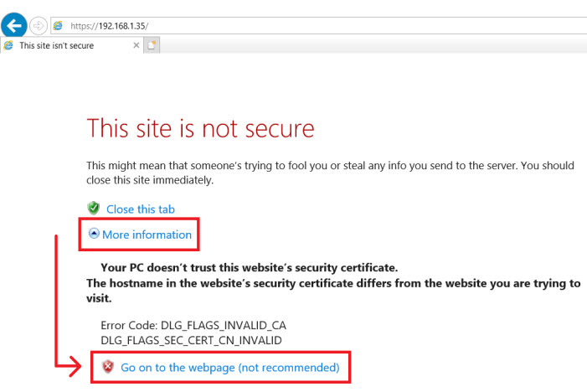Click the DLG_FLAGS_SEC_CERT_CN_INVALID error text
The width and height of the screenshot is (587, 392).
pyautogui.click(x=191, y=339)
